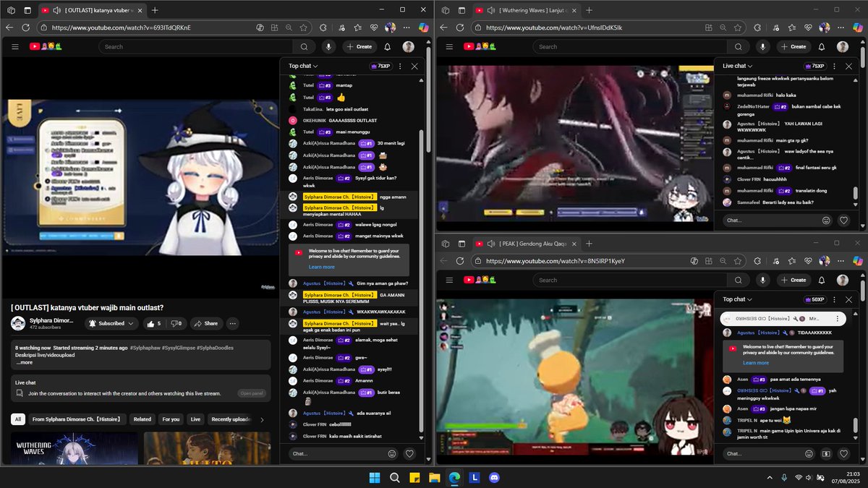Select the Live filter chip
This screenshot has width=868, height=488.
click(x=195, y=419)
